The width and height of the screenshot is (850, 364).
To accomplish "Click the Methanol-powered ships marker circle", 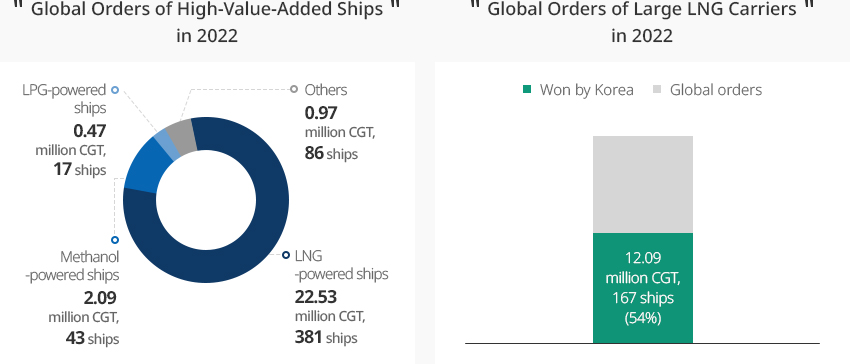I will tap(115, 240).
